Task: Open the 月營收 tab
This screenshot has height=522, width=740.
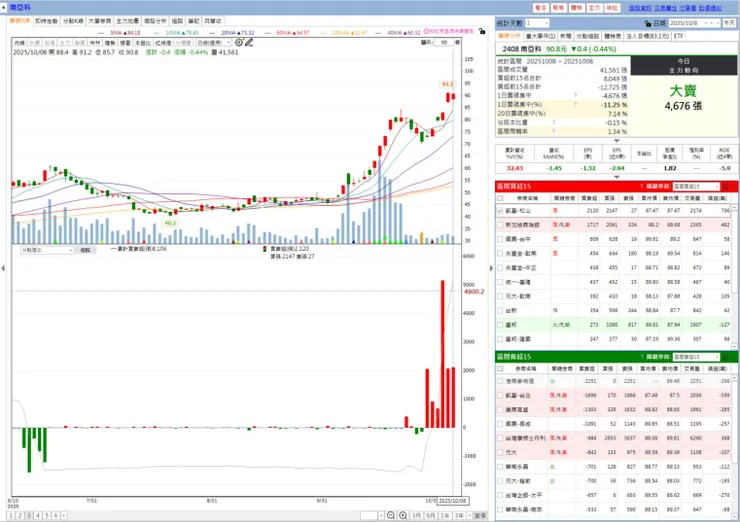Action: pos(213,21)
